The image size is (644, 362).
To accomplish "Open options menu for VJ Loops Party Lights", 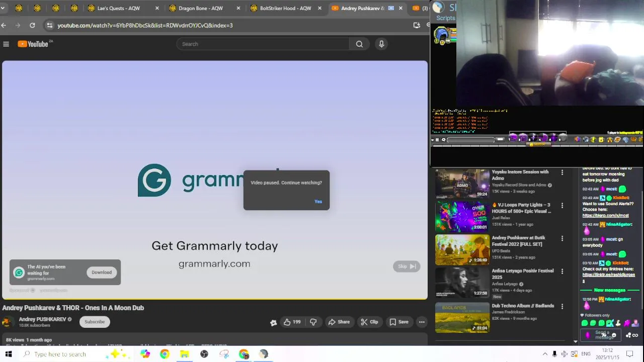I will tap(562, 206).
